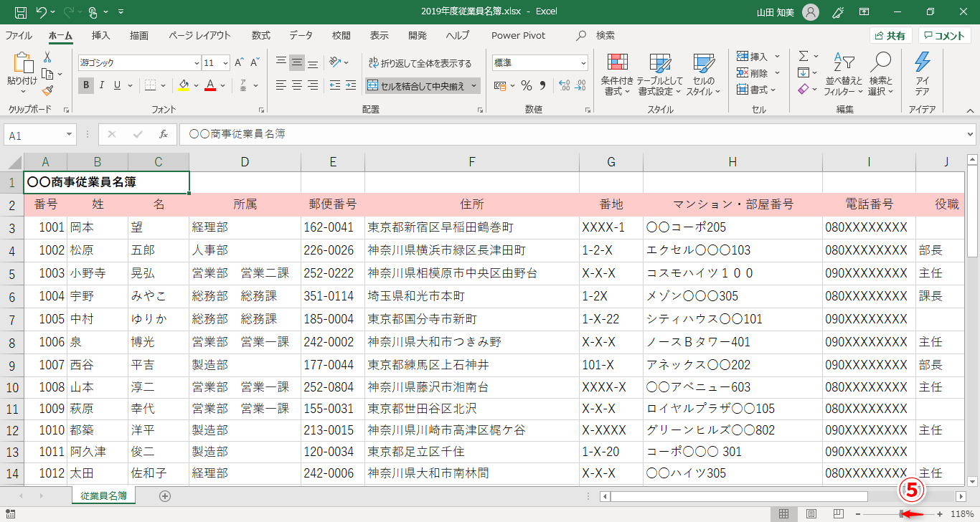Click the 共有 share button
980x522 pixels.
pyautogui.click(x=890, y=36)
